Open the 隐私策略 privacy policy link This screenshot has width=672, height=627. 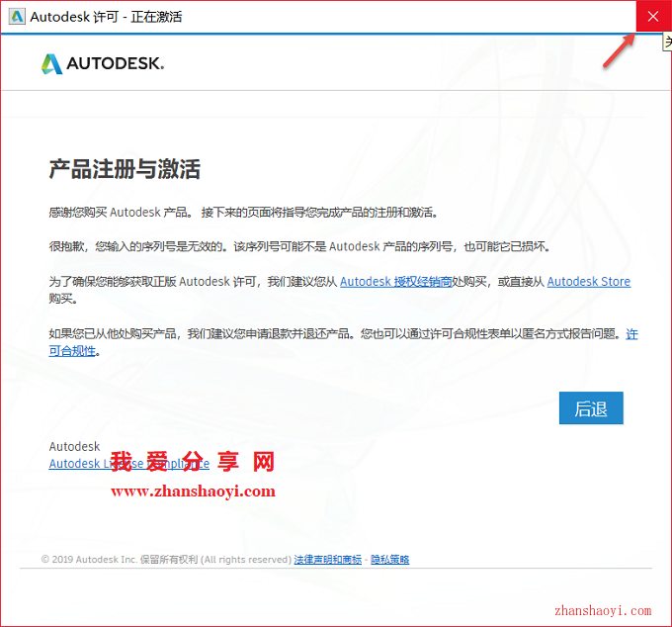(390, 559)
